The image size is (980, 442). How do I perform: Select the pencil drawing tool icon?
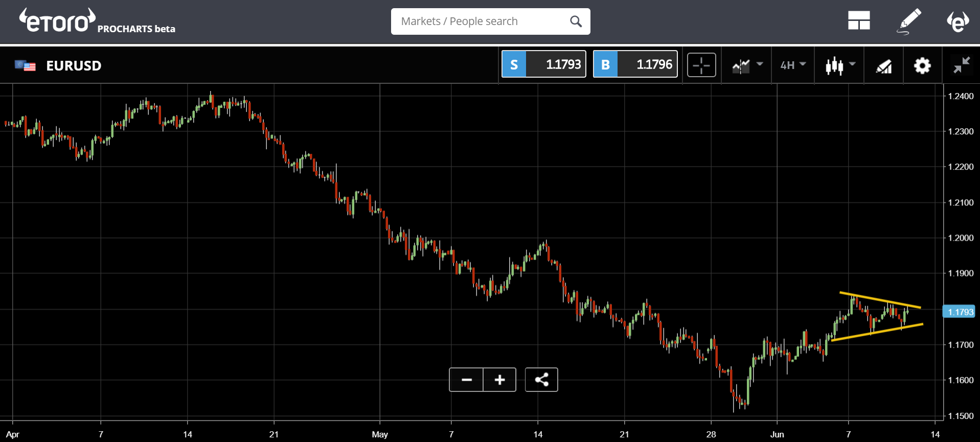[909, 21]
